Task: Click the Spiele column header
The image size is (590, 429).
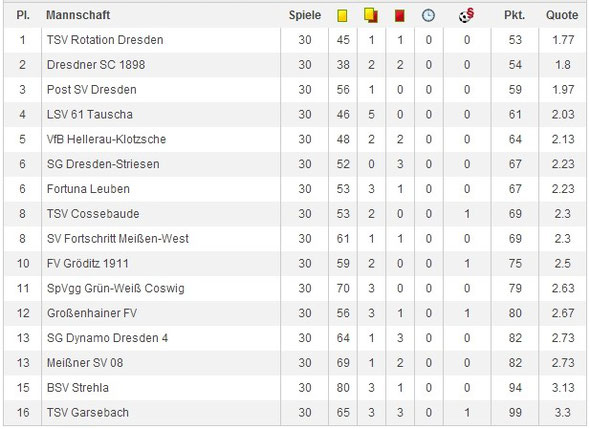Action: (x=305, y=15)
